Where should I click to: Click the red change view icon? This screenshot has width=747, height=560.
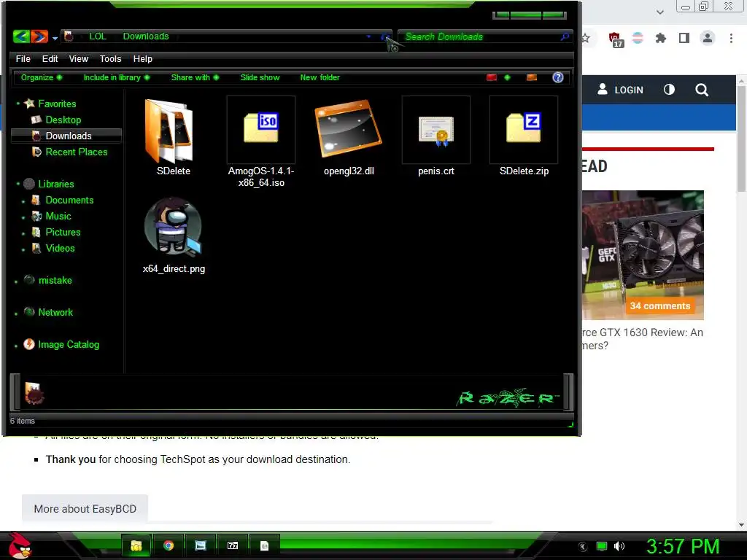[492, 77]
